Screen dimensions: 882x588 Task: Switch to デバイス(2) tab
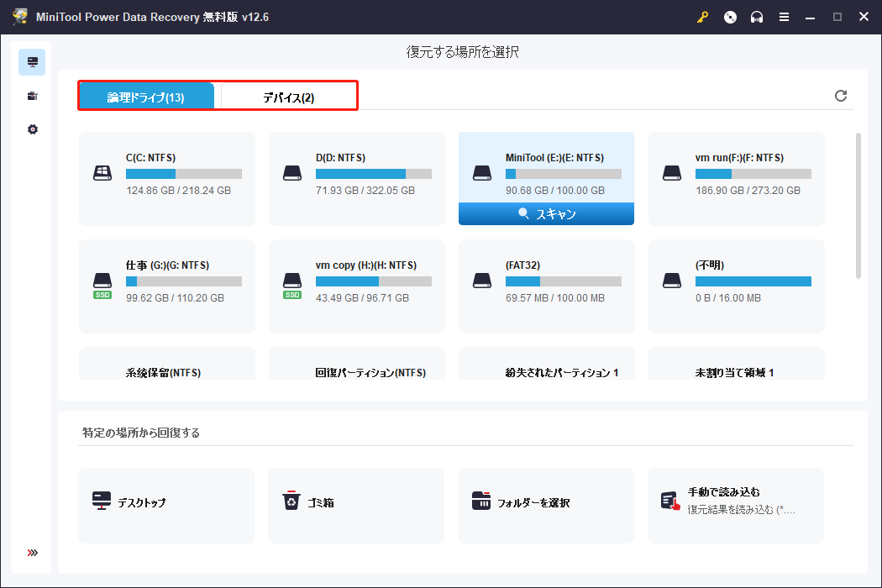(x=289, y=97)
